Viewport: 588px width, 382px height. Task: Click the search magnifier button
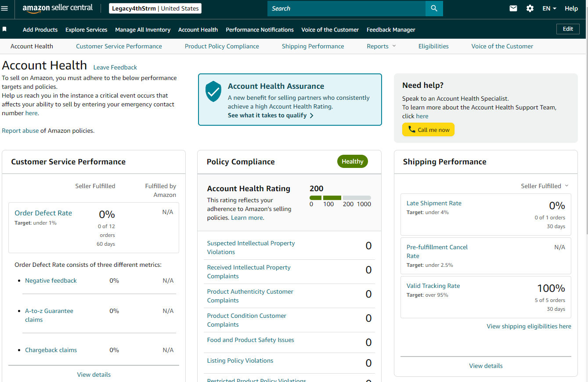click(x=434, y=8)
